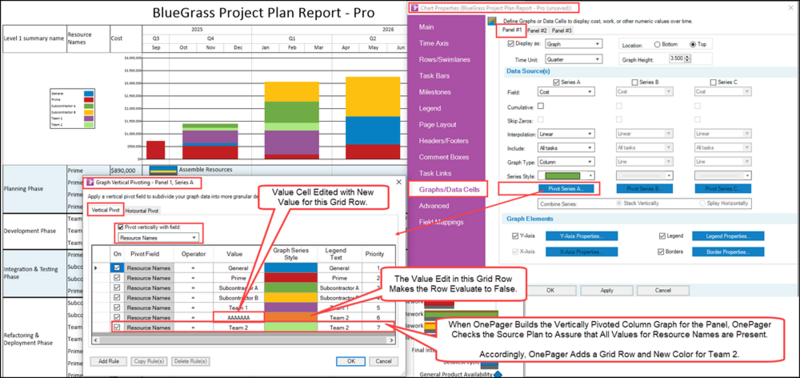Uncheck the On box for the General row
The image size is (800, 378).
click(118, 268)
